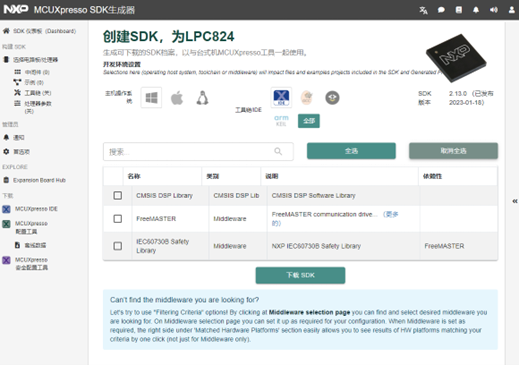Open the sidebar notifications entry label
519x365 pixels.
pos(19,137)
